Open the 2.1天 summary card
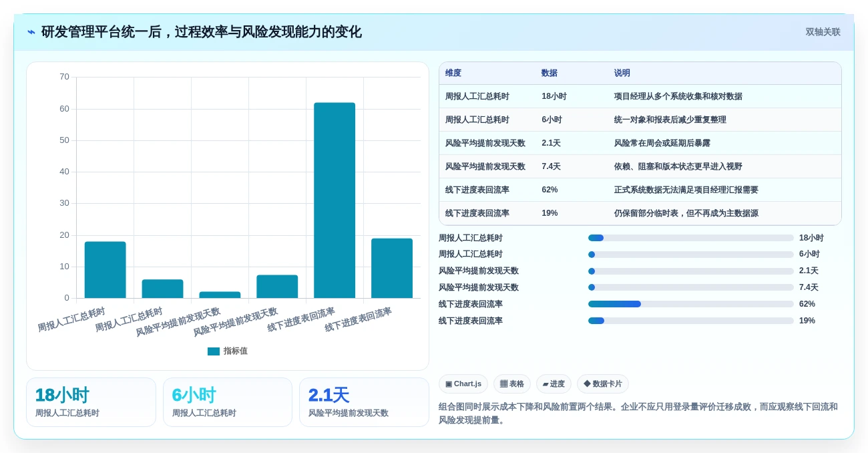Screen dimensions: 868x453 [364, 402]
